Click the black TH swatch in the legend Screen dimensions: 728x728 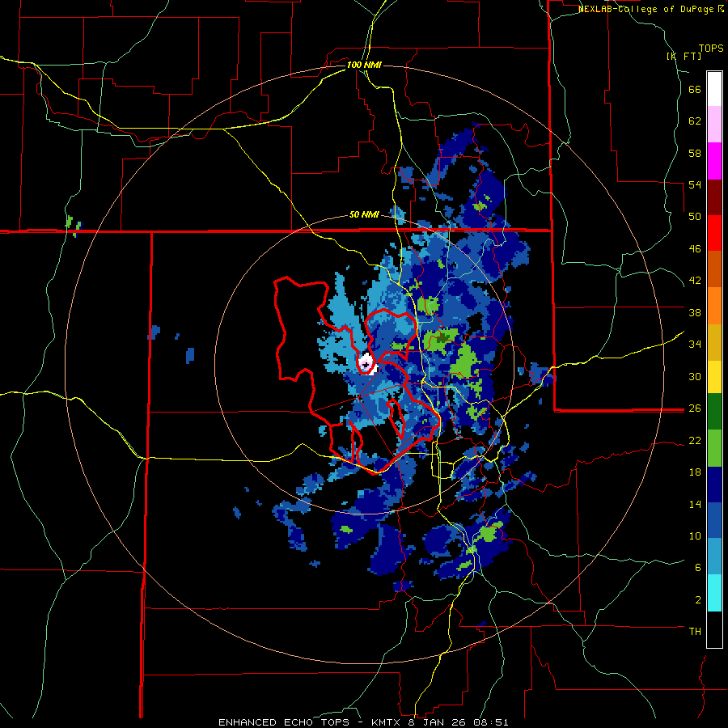[x=714, y=629]
